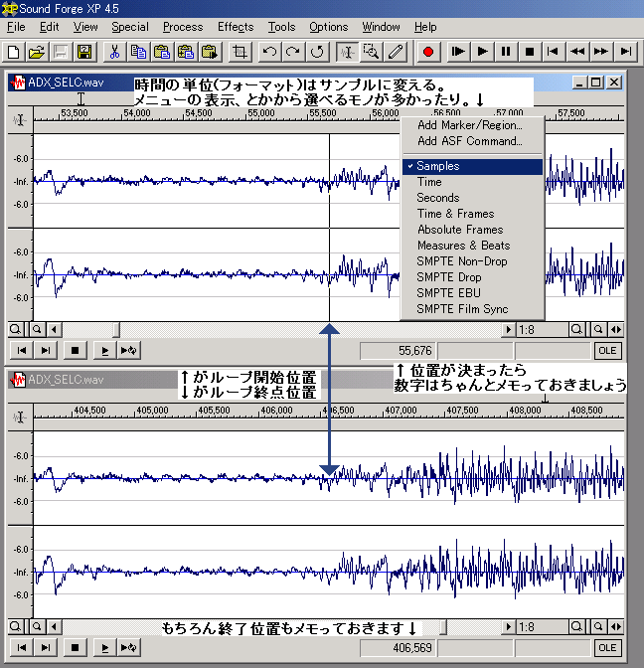Screen dimensions: 644x668
Task: Click the 406,569 position field in lower window
Action: click(x=398, y=648)
